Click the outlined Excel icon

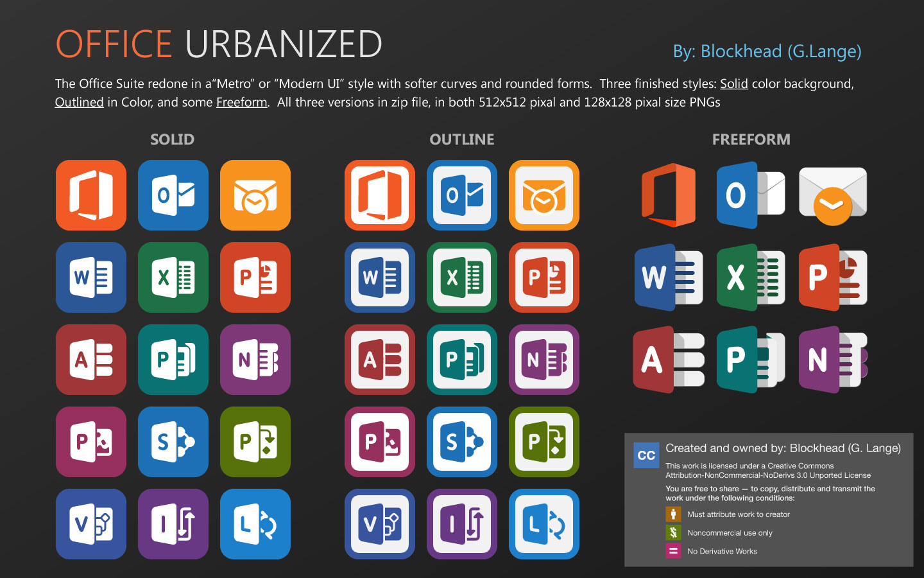point(462,277)
